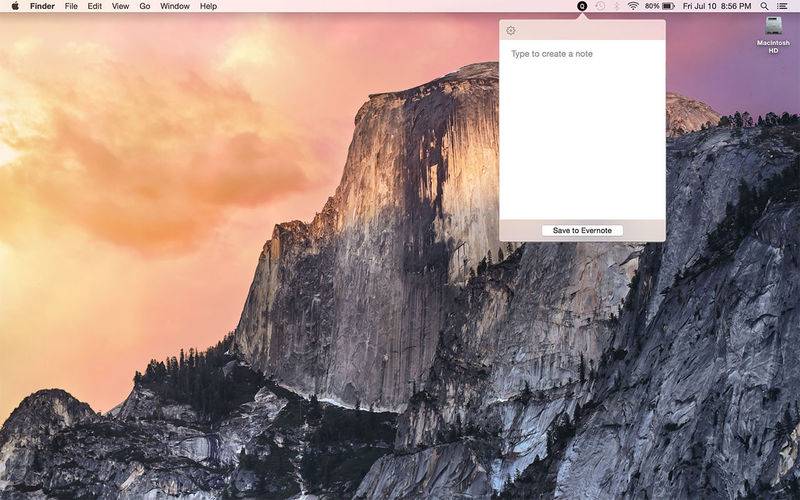Open the Go menu

pyautogui.click(x=145, y=6)
